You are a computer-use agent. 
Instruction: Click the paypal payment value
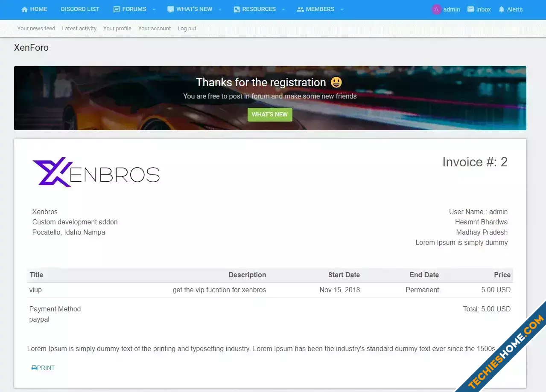pyautogui.click(x=39, y=319)
